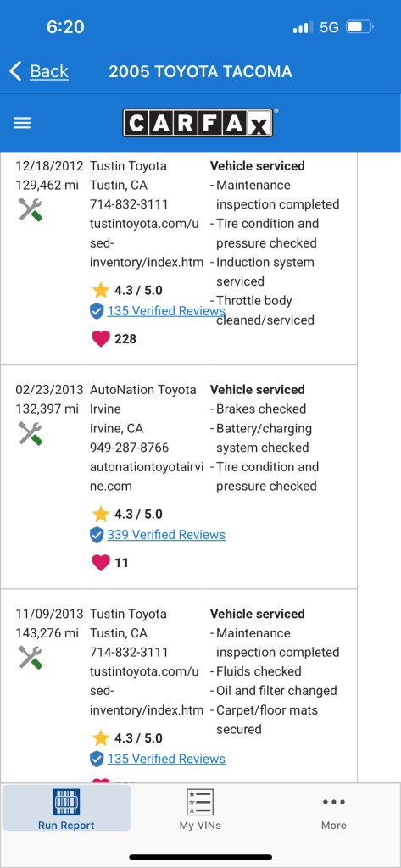Open the hamburger menu icon
The height and width of the screenshot is (868, 401).
pos(21,123)
